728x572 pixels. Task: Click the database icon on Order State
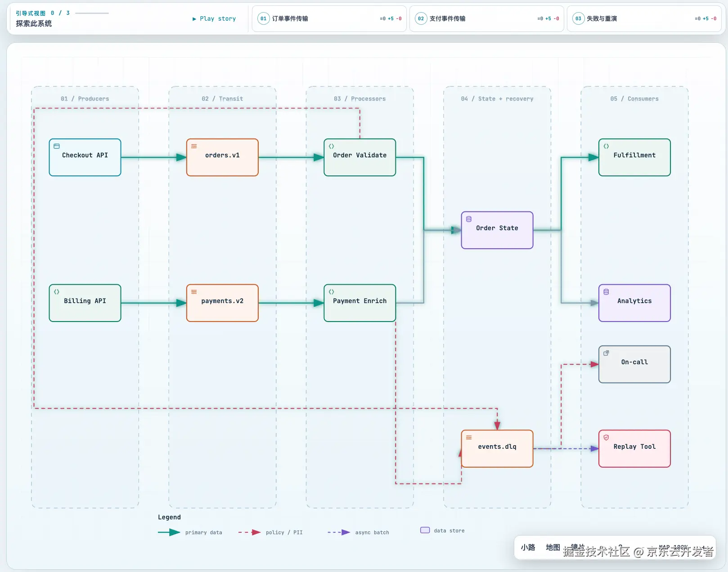point(469,219)
